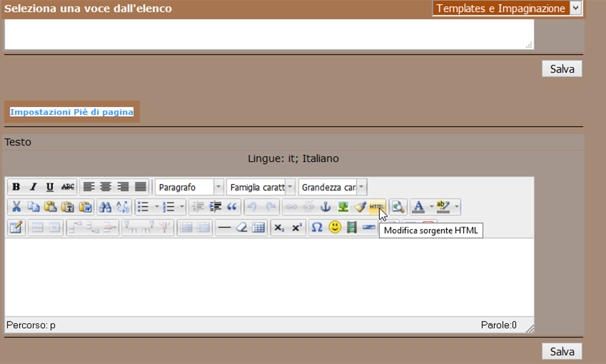Click the indent icon

point(215,207)
